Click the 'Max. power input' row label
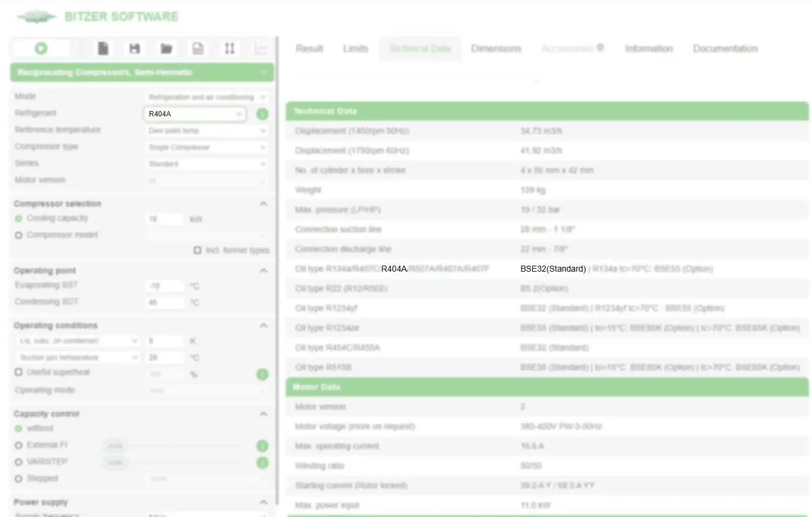 pos(327,506)
